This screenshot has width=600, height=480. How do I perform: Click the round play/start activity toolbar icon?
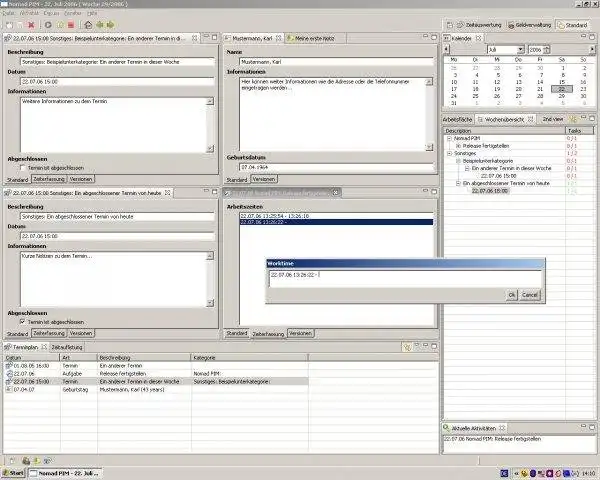48,25
